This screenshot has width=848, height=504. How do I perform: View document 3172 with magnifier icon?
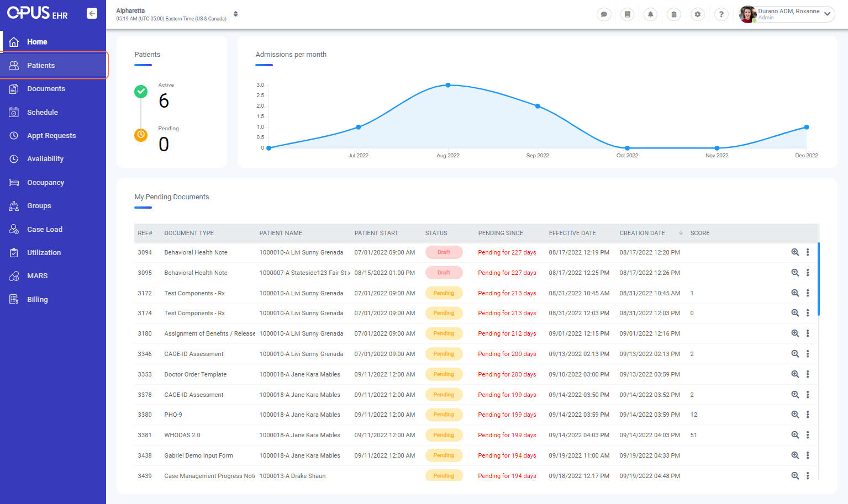coord(795,293)
